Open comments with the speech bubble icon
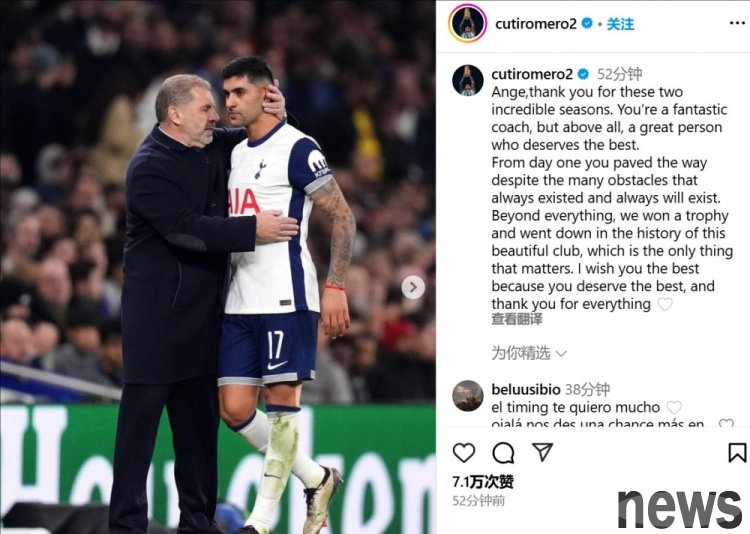The height and width of the screenshot is (534, 750). click(x=503, y=453)
